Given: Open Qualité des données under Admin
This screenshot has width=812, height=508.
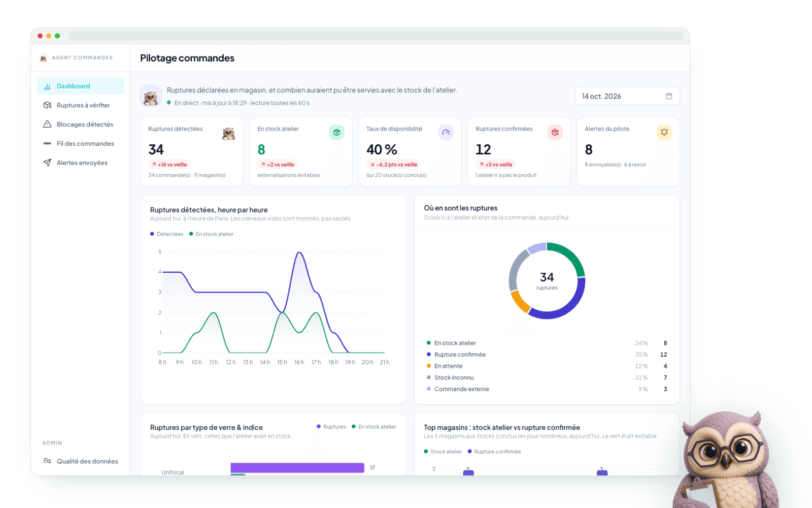Looking at the screenshot, I should click(x=80, y=461).
